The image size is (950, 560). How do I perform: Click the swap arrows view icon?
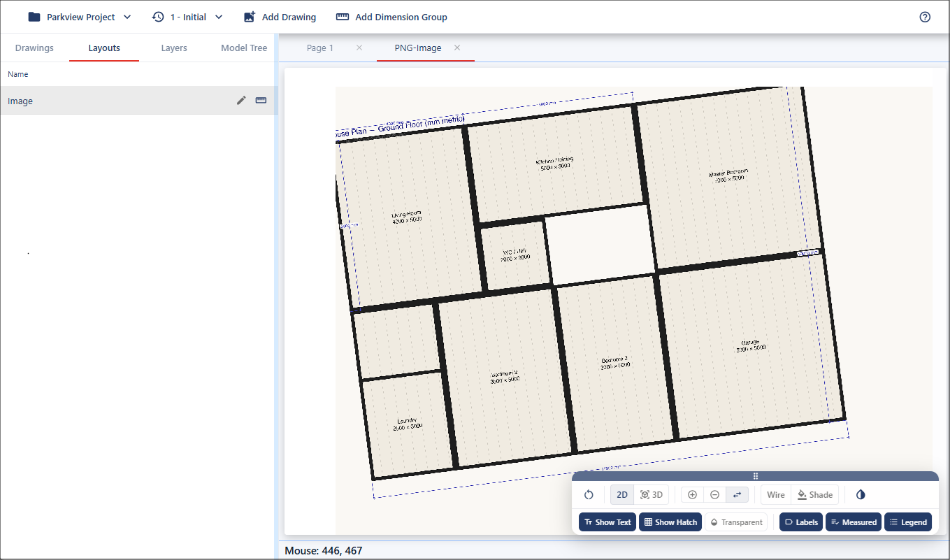737,494
